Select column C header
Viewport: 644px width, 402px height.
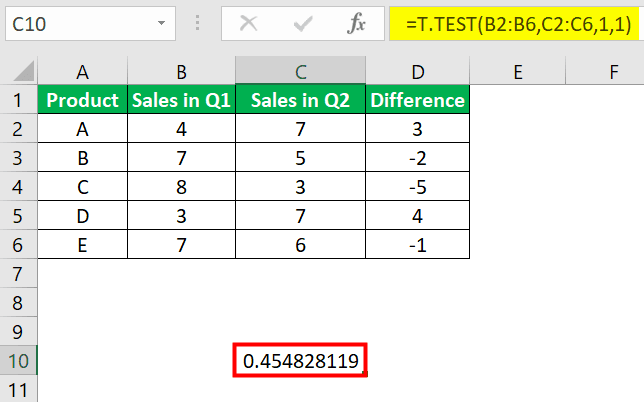click(299, 71)
